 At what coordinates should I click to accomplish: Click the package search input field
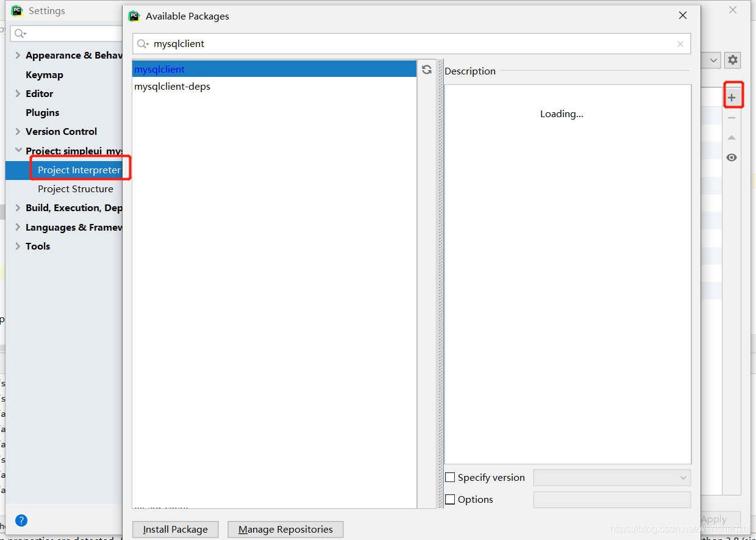[412, 44]
